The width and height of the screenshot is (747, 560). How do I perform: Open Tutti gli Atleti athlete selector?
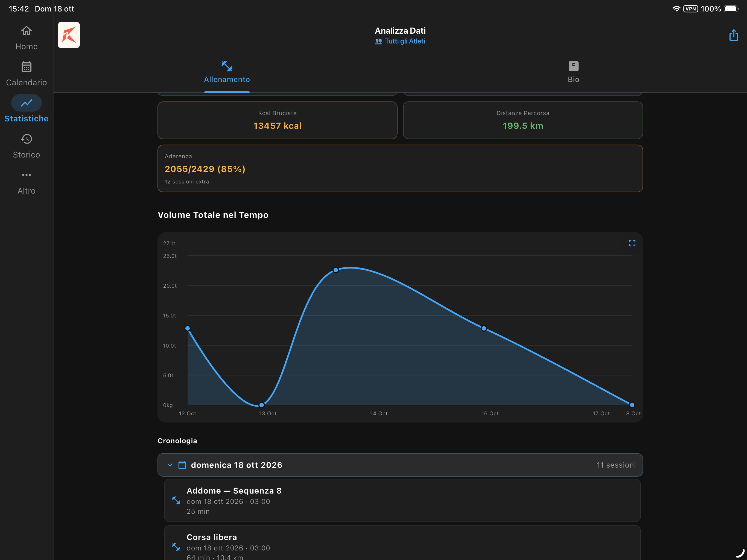[400, 41]
